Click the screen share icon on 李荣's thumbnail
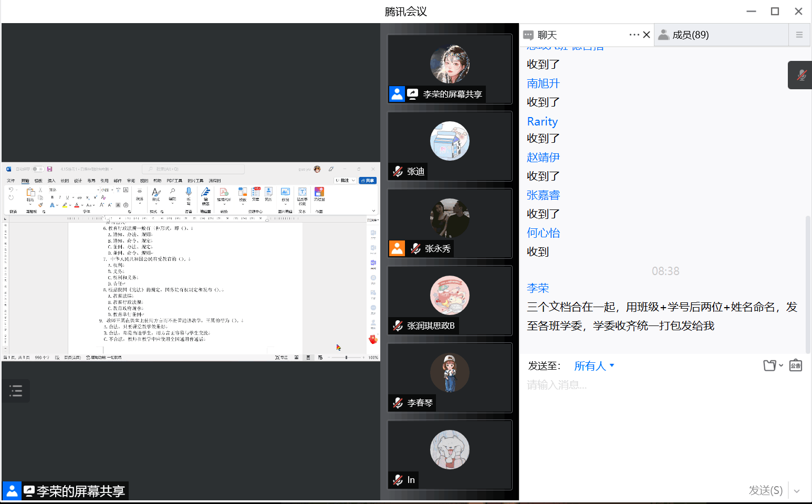The image size is (812, 504). coord(413,94)
